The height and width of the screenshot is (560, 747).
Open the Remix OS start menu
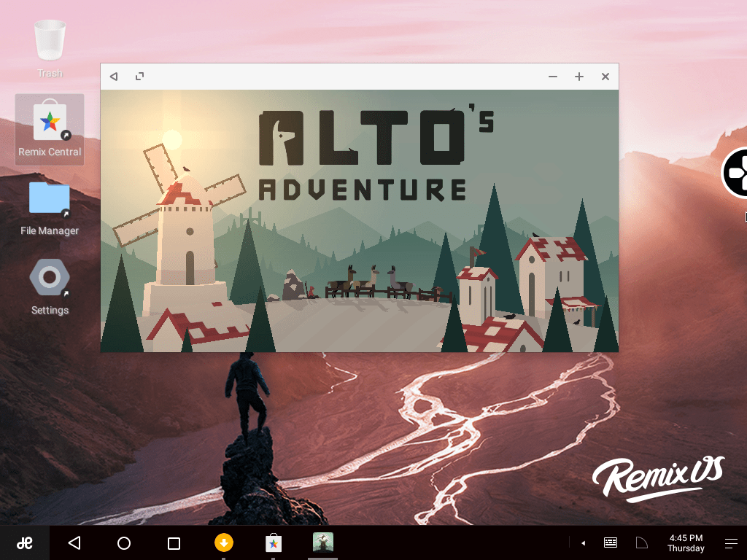tap(24, 542)
